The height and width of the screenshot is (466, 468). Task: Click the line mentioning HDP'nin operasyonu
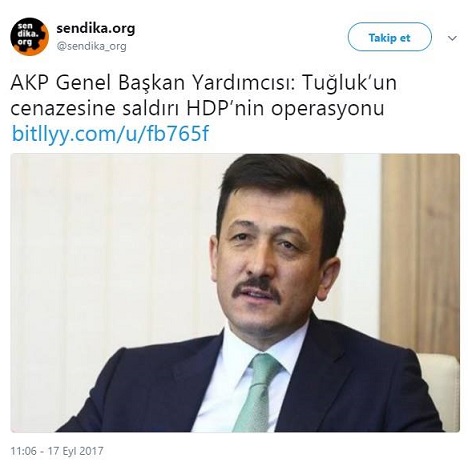(x=197, y=108)
